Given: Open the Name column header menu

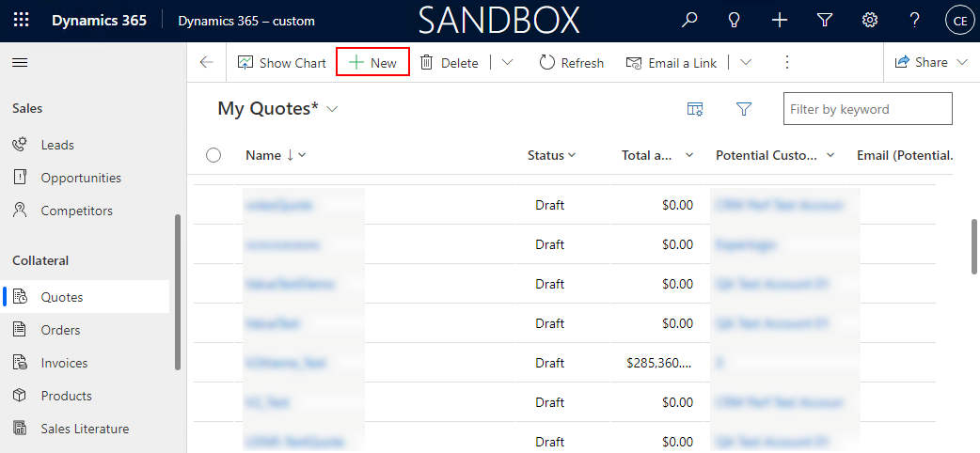Looking at the screenshot, I should pyautogui.click(x=276, y=155).
